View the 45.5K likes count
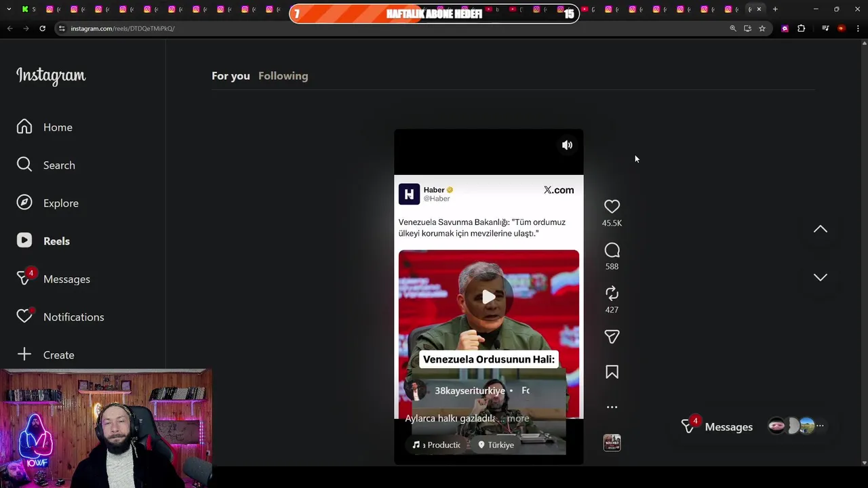This screenshot has height=488, width=868. coord(612,223)
